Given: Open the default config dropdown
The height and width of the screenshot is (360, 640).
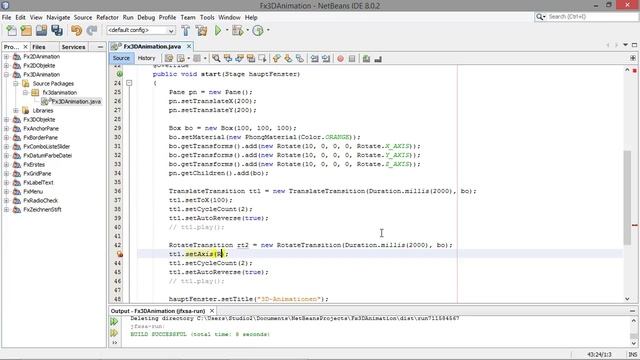Looking at the screenshot, I should point(141,30).
